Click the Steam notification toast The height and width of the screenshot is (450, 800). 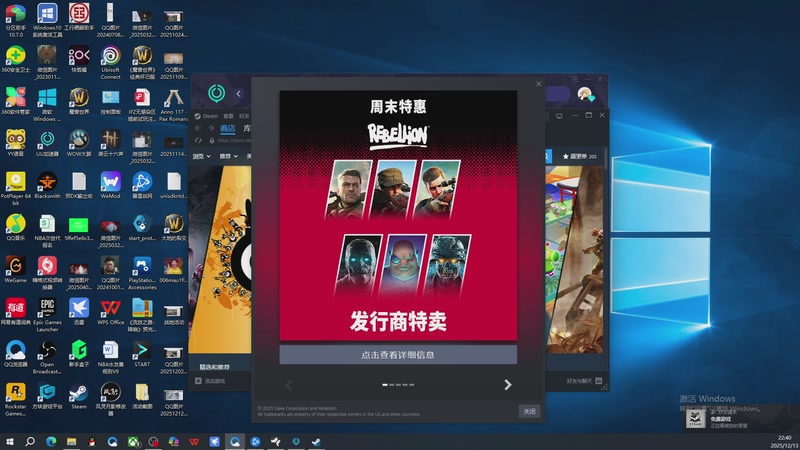(741, 419)
